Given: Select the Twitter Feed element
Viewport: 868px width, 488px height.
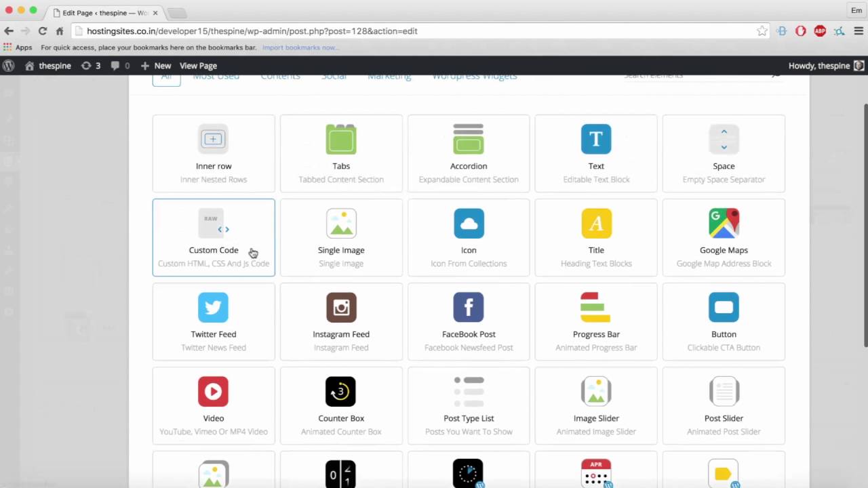Looking at the screenshot, I should (214, 321).
